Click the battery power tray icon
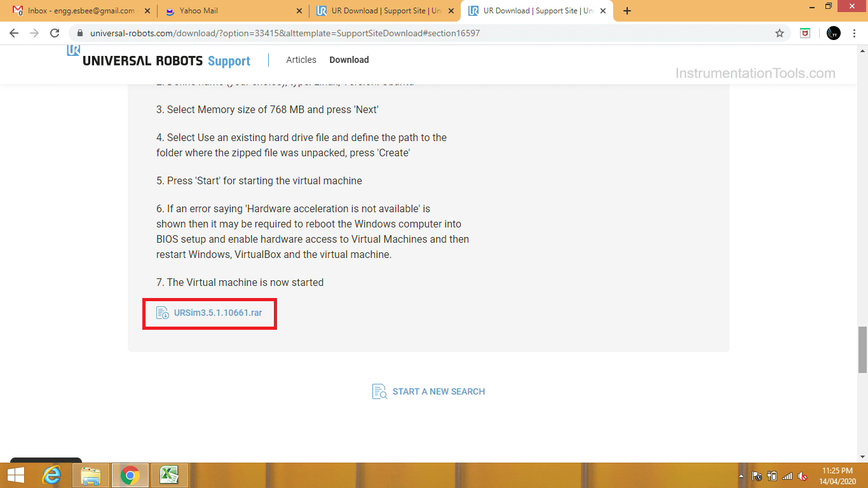The width and height of the screenshot is (868, 488). 772,476
